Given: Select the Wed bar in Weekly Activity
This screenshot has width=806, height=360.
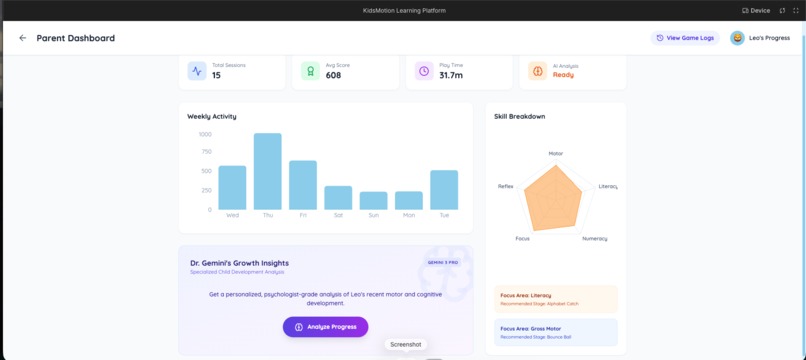Looking at the screenshot, I should pos(232,188).
